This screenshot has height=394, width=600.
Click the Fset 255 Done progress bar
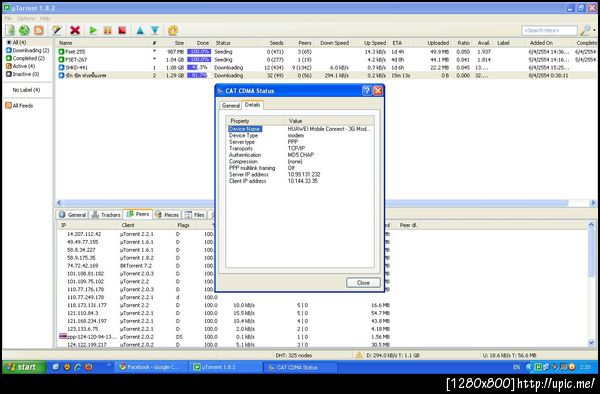[x=199, y=52]
